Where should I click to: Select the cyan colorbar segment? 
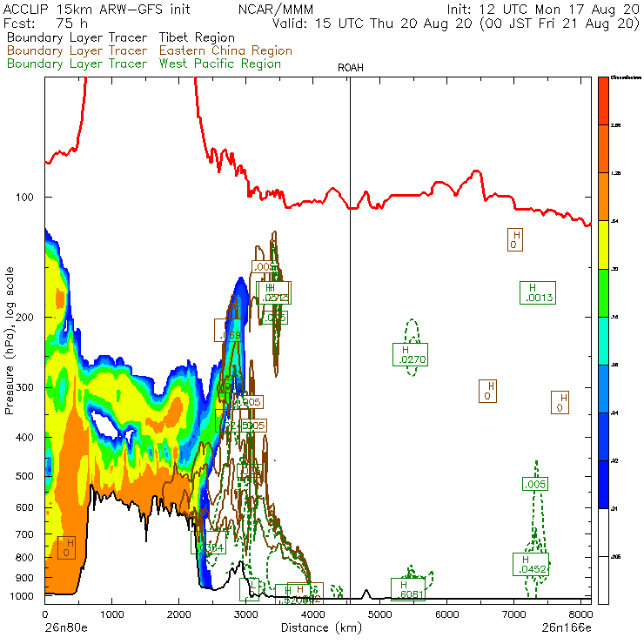point(603,341)
